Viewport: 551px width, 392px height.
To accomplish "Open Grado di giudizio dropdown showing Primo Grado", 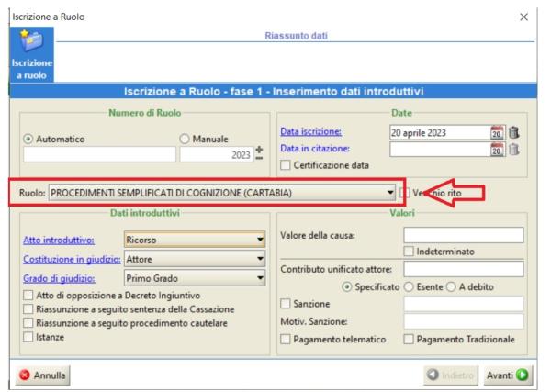I will pos(195,278).
